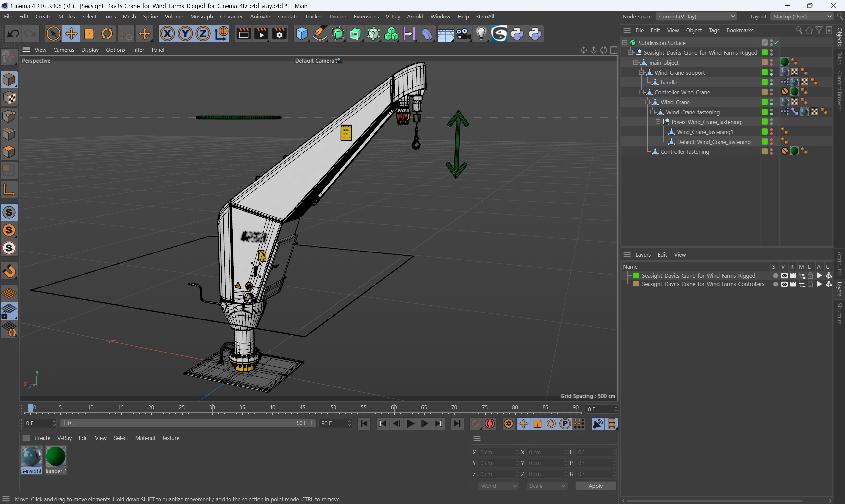The width and height of the screenshot is (845, 504).
Task: Toggle visibility eye of Controllers layer
Action: (x=784, y=284)
